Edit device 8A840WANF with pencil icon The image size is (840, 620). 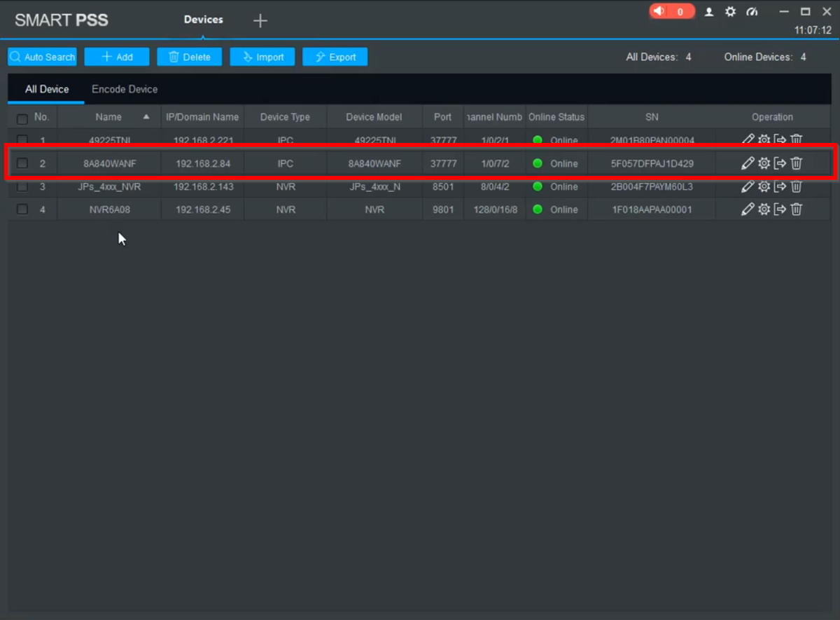tap(748, 163)
